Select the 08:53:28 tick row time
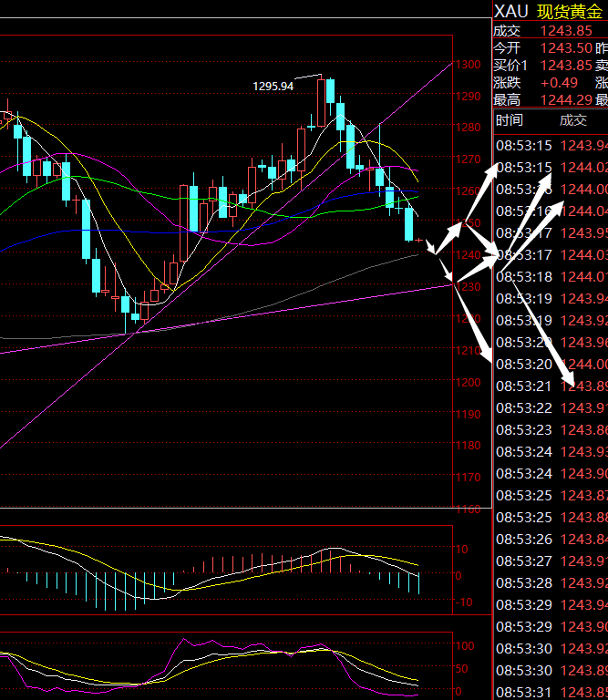This screenshot has width=608, height=700. [524, 583]
